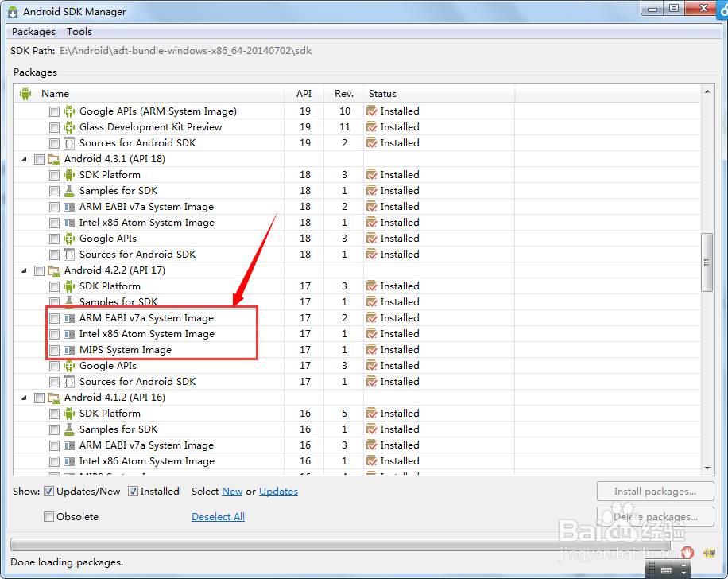Click the Intel x86 Atom API 18 system image icon

coord(69,223)
